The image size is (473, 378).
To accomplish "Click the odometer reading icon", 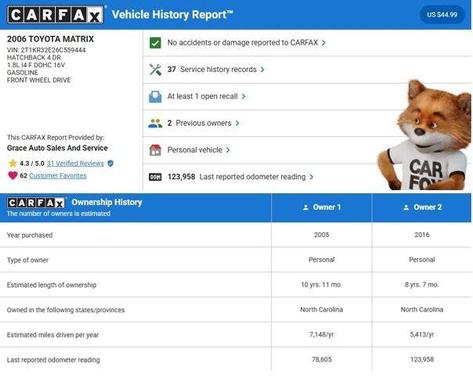I will pyautogui.click(x=155, y=177).
